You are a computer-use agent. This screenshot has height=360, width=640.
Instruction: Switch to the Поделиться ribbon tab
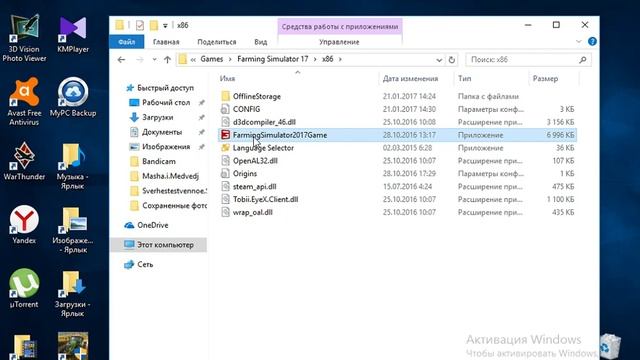[217, 42]
